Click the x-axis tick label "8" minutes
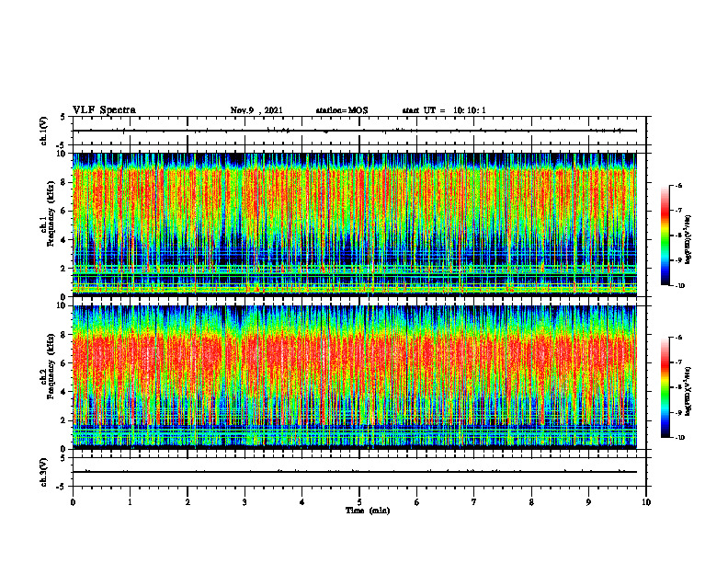 pyautogui.click(x=531, y=502)
